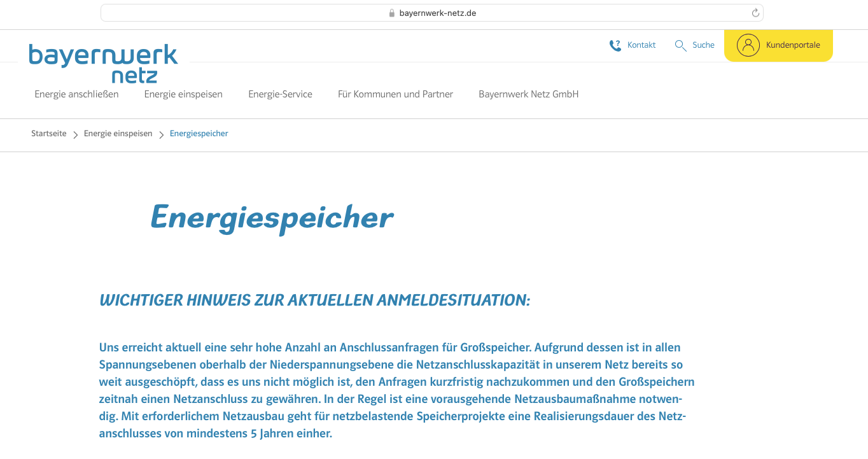This screenshot has width=868, height=459.
Task: Select Energie einspeisen in main navigation
Action: pos(183,94)
